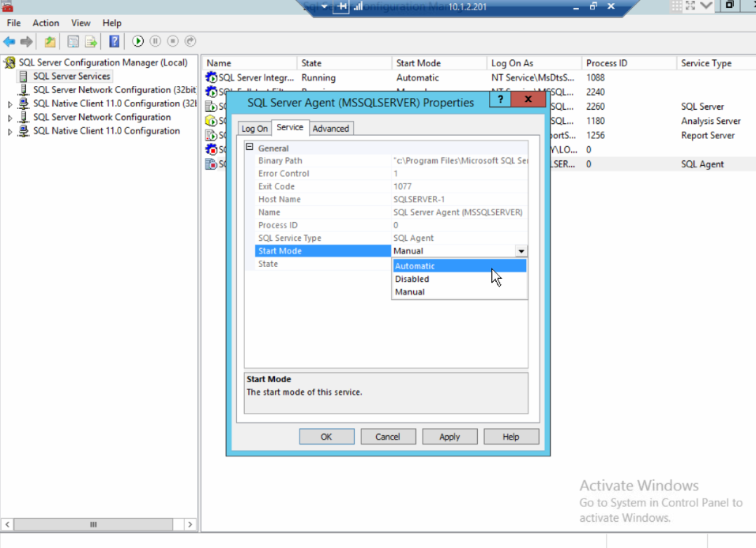Image resolution: width=756 pixels, height=548 pixels.
Task: Open the File menu
Action: pyautogui.click(x=13, y=23)
